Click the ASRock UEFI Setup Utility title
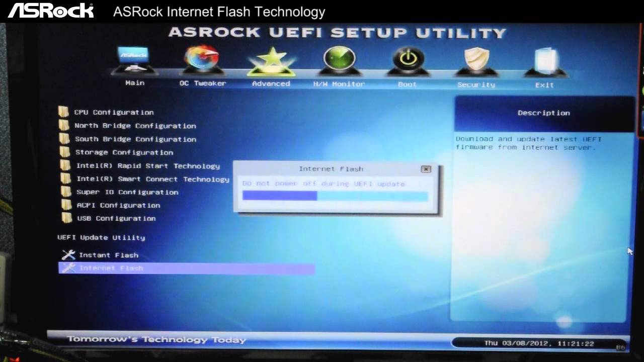This screenshot has height=362, width=644. [x=337, y=33]
